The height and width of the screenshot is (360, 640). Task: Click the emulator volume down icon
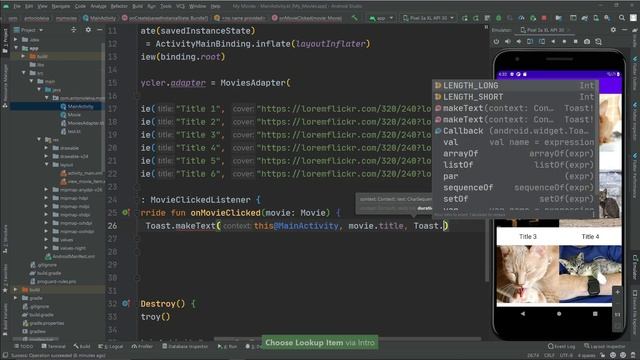pos(519,42)
